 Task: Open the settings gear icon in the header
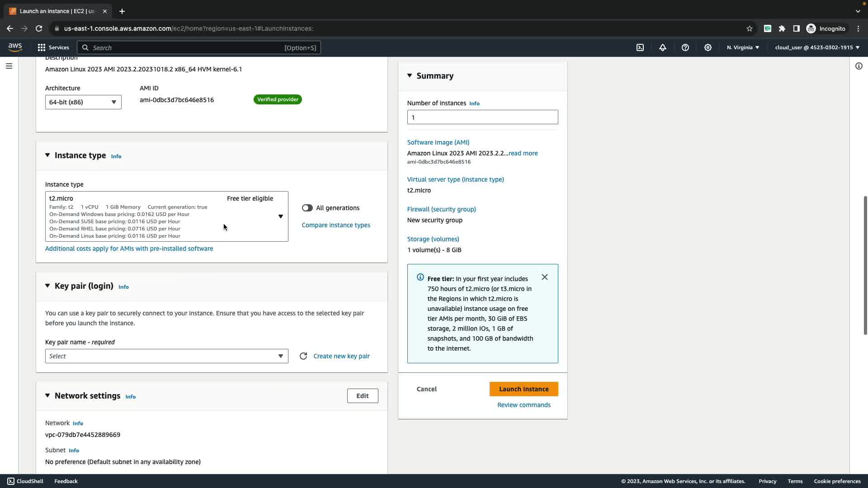(708, 47)
